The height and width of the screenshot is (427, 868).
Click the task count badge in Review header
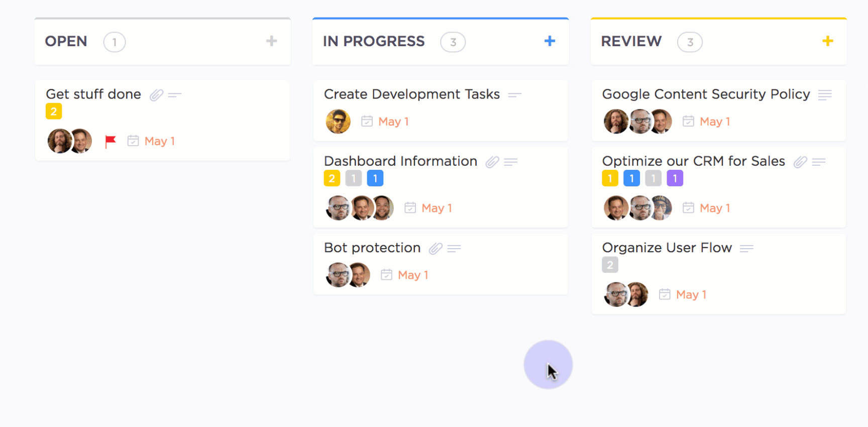[x=690, y=42]
